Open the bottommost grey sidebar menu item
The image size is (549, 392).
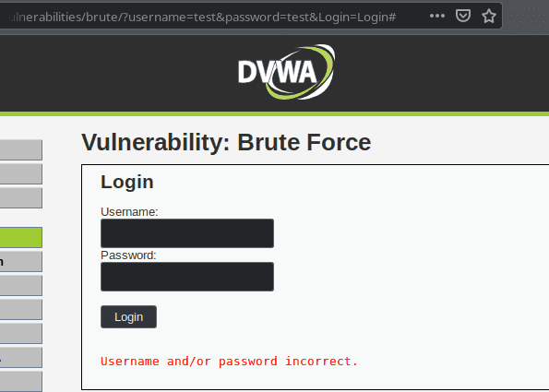(x=21, y=382)
